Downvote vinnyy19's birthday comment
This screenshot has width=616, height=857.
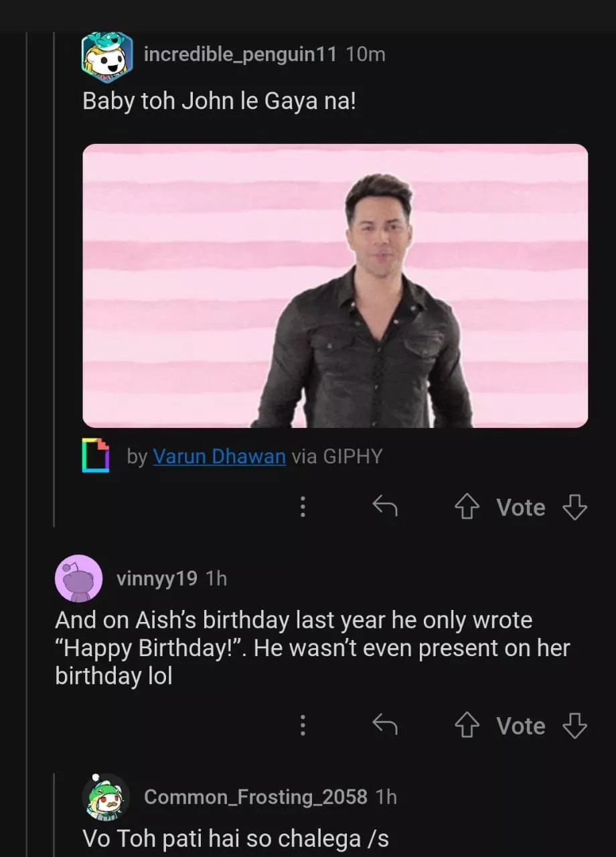point(574,726)
